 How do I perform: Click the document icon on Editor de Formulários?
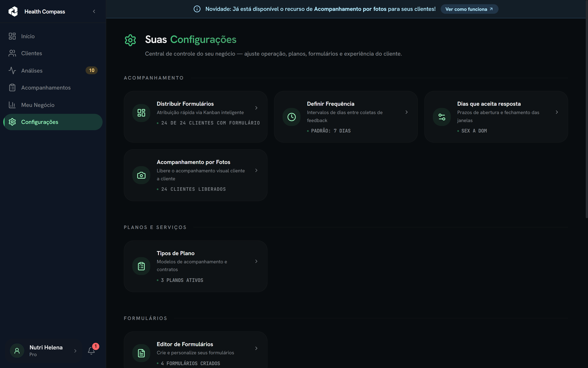click(x=141, y=353)
